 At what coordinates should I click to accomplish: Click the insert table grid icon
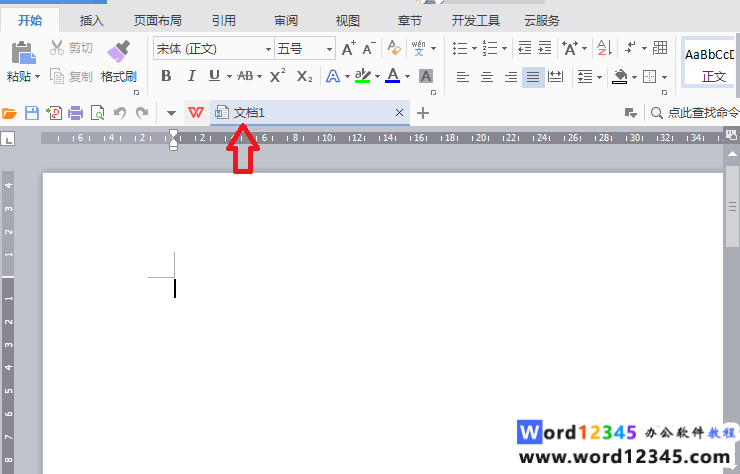660,48
